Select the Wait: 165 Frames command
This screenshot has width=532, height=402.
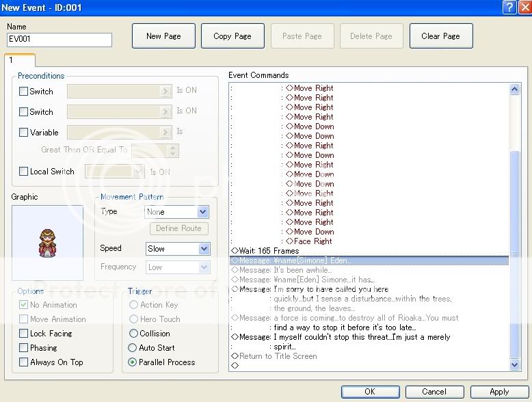(x=269, y=251)
